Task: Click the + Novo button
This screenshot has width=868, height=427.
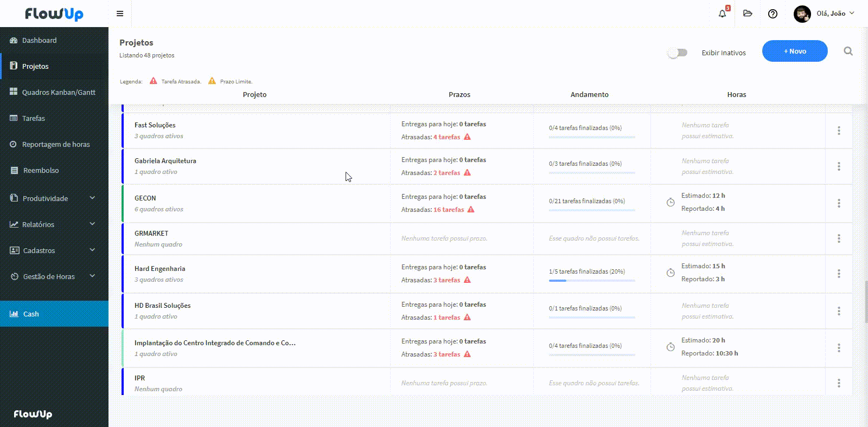Action: pos(795,51)
